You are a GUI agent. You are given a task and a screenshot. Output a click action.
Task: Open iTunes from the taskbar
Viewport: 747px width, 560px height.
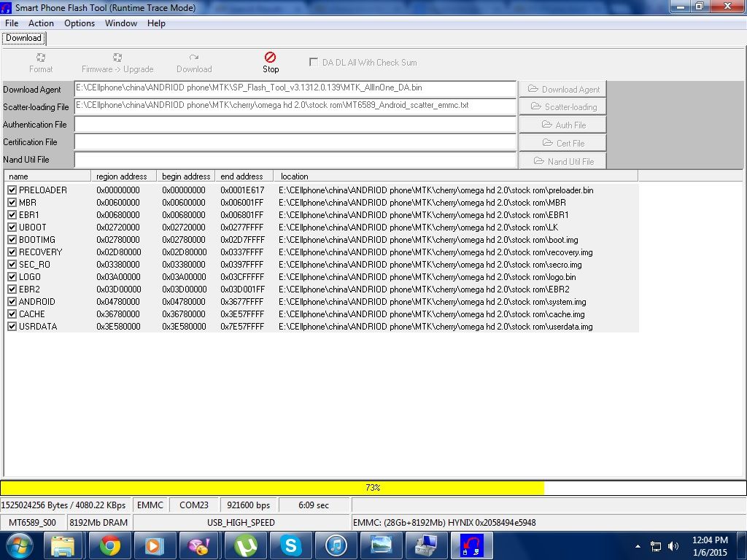(335, 545)
